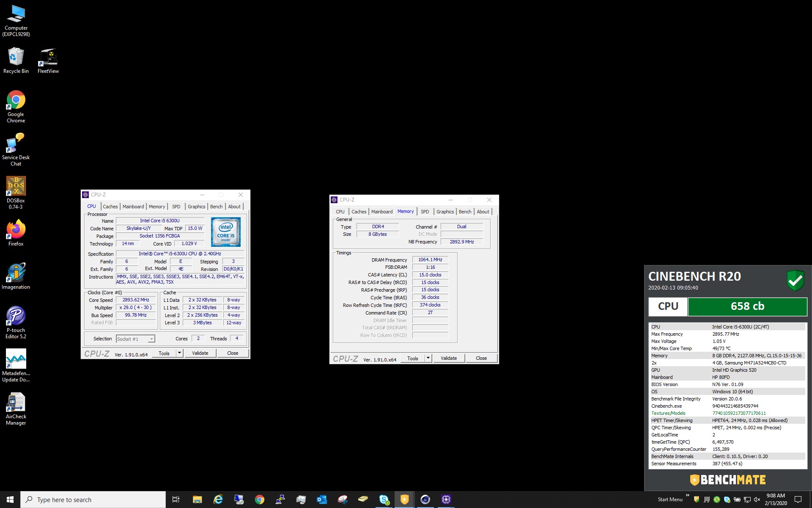Click the Specification field i5-6300U CPU @ 2.40GHz
This screenshot has width=812, height=508.
(180, 254)
